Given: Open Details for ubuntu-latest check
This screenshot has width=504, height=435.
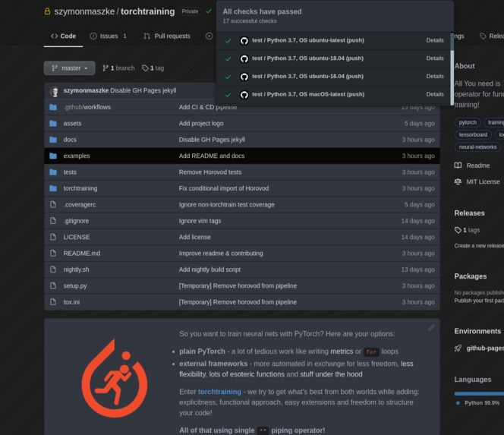Looking at the screenshot, I should pyautogui.click(x=435, y=40).
